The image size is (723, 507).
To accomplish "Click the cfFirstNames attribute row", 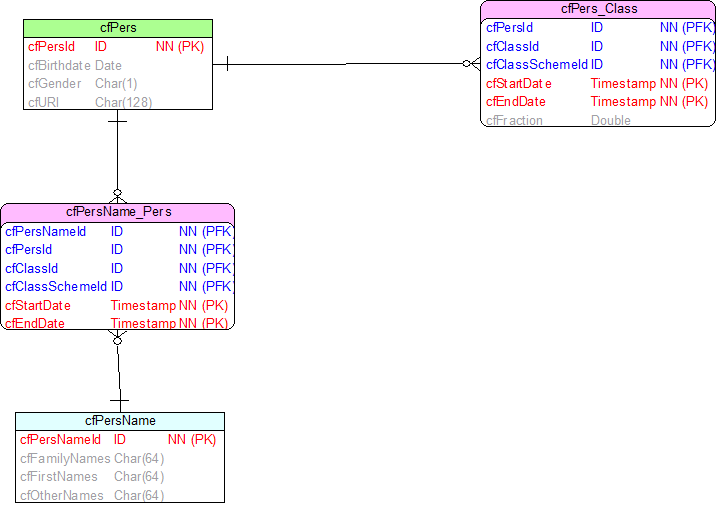I will click(x=120, y=477).
